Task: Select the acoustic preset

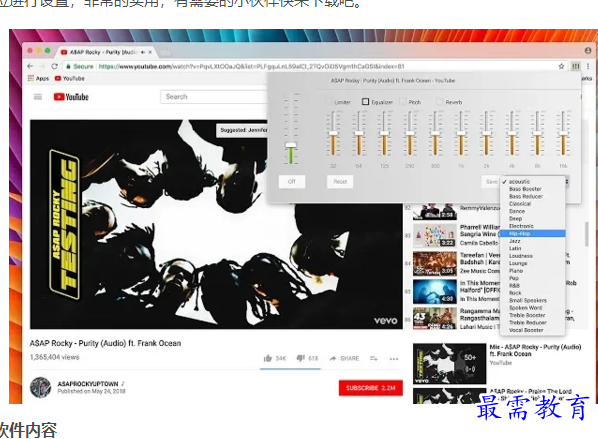Action: (x=532, y=182)
